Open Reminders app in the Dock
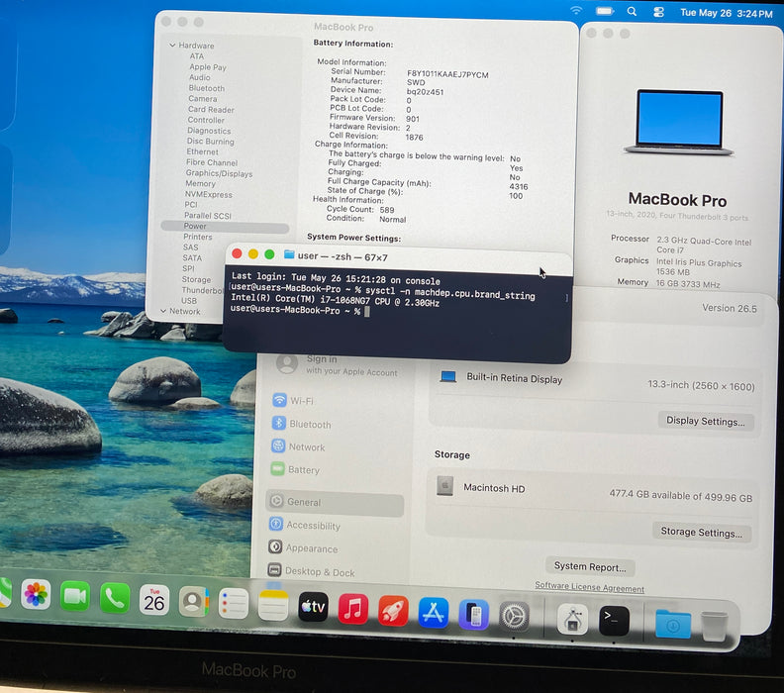Screen dimensions: 784x693 tap(233, 604)
